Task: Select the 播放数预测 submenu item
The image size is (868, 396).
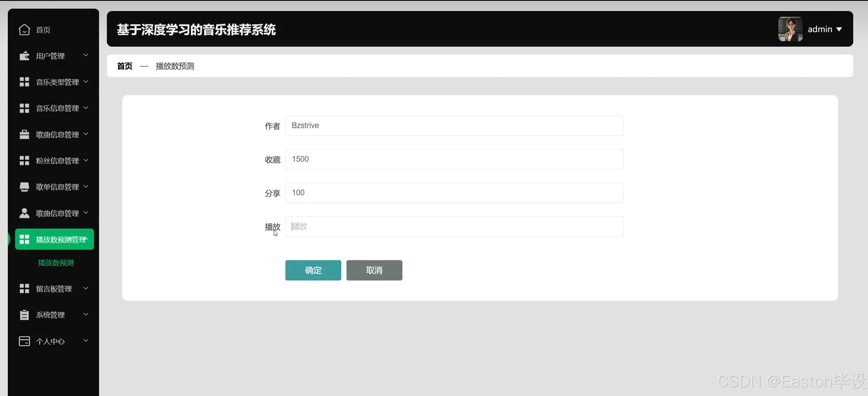Action: pos(56,263)
